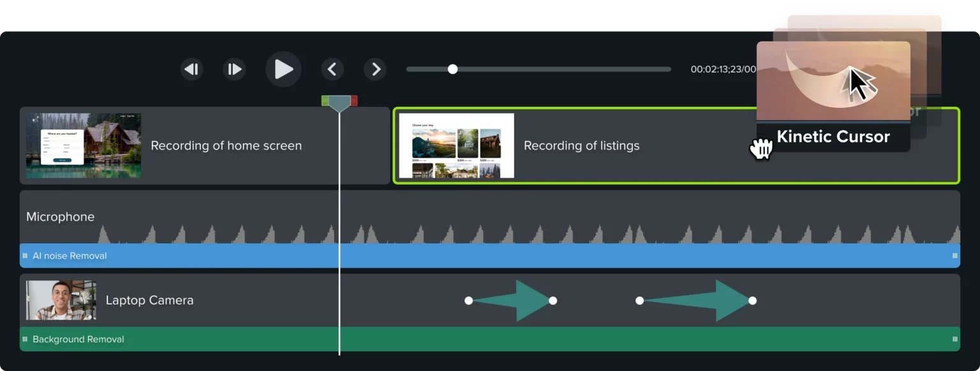Image resolution: width=980 pixels, height=371 pixels.
Task: Click the Kinetic Cursor label
Action: coord(833,136)
